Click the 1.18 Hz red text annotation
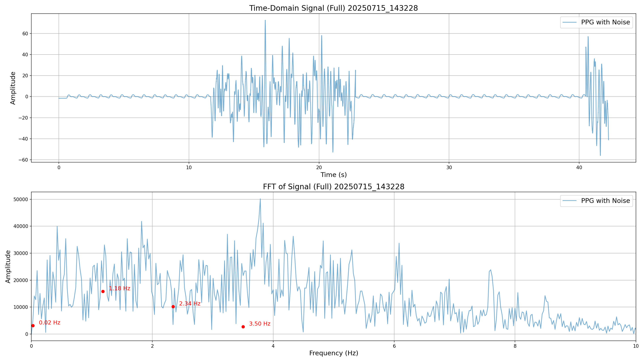 [119, 288]
